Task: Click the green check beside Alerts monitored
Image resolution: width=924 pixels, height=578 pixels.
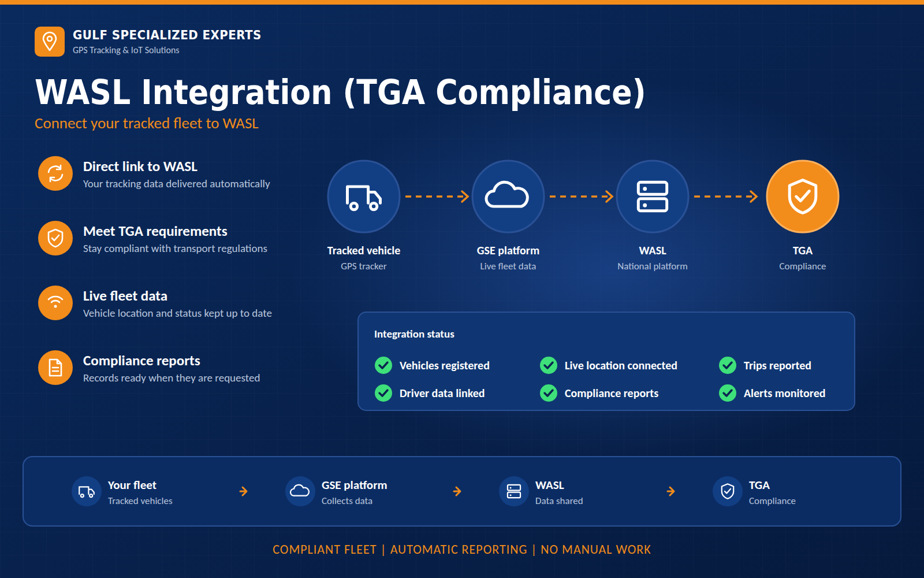Action: point(728,393)
